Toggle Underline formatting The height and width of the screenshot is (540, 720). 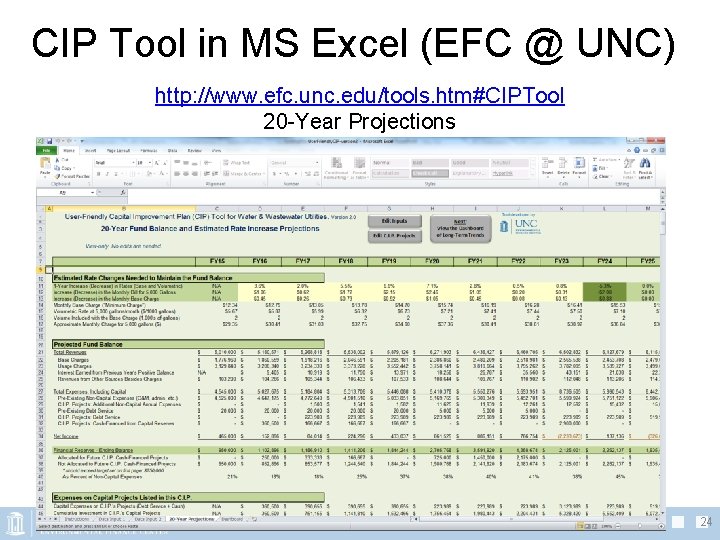click(x=116, y=174)
